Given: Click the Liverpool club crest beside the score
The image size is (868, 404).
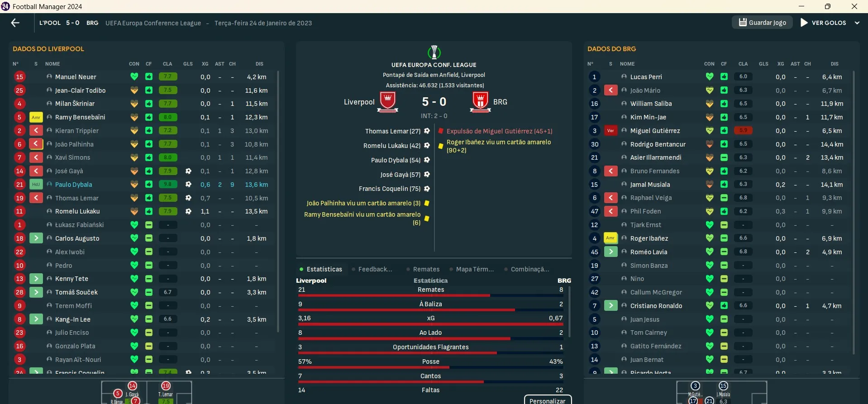Looking at the screenshot, I should tap(388, 101).
